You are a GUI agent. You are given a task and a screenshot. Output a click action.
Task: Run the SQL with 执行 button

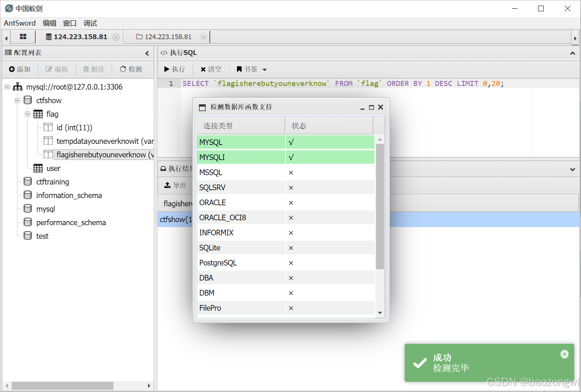(174, 69)
